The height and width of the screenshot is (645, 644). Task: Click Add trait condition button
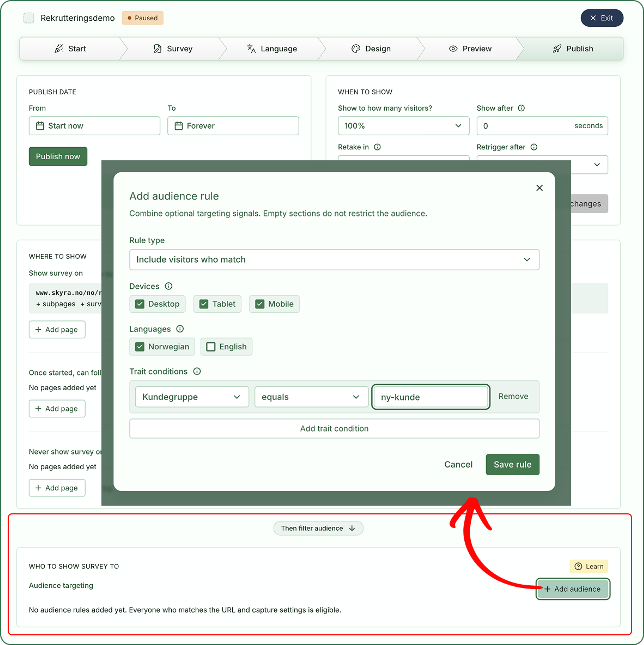(334, 428)
